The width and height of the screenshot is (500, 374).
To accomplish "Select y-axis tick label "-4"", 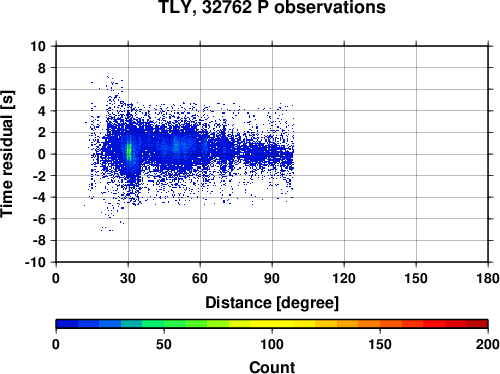I will (x=39, y=197).
